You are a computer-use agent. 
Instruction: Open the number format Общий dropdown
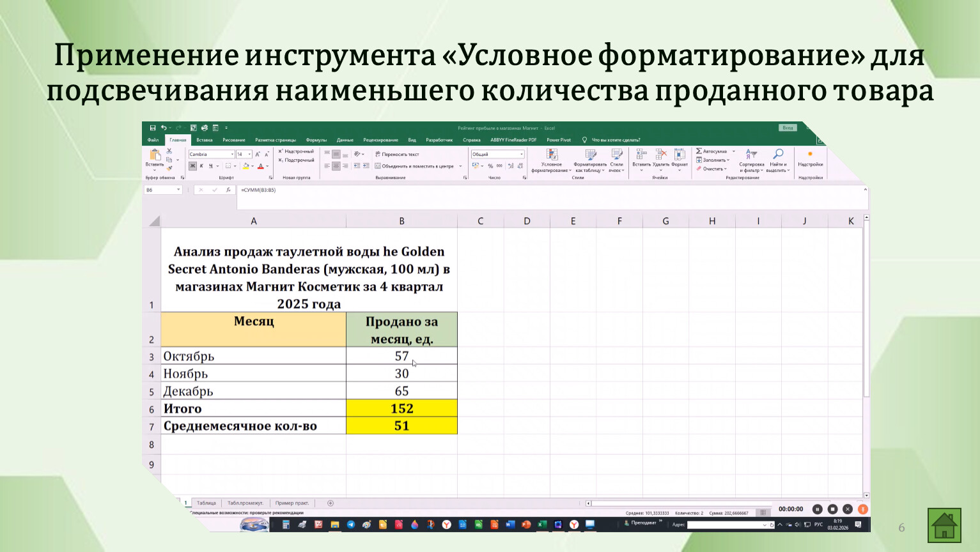[x=522, y=154]
